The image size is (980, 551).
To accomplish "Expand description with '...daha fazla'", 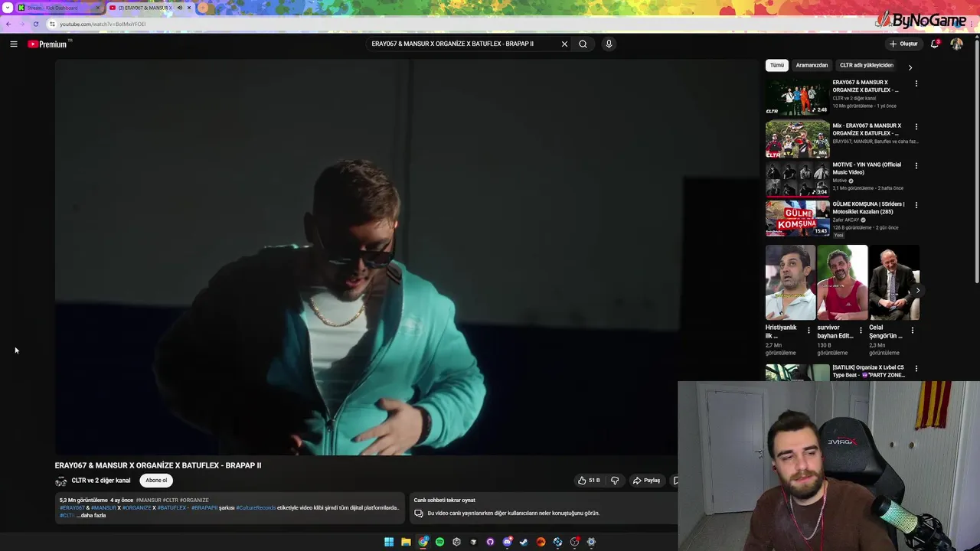I will pyautogui.click(x=91, y=516).
